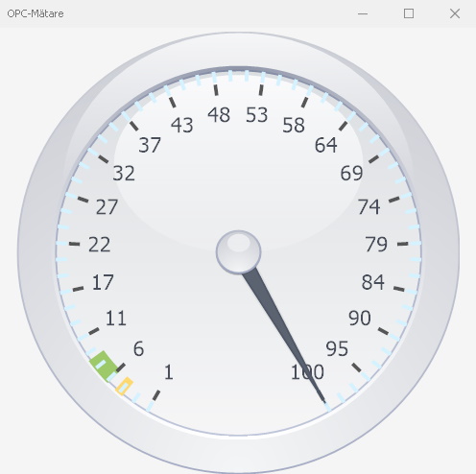Click the scale label 48

219,115
